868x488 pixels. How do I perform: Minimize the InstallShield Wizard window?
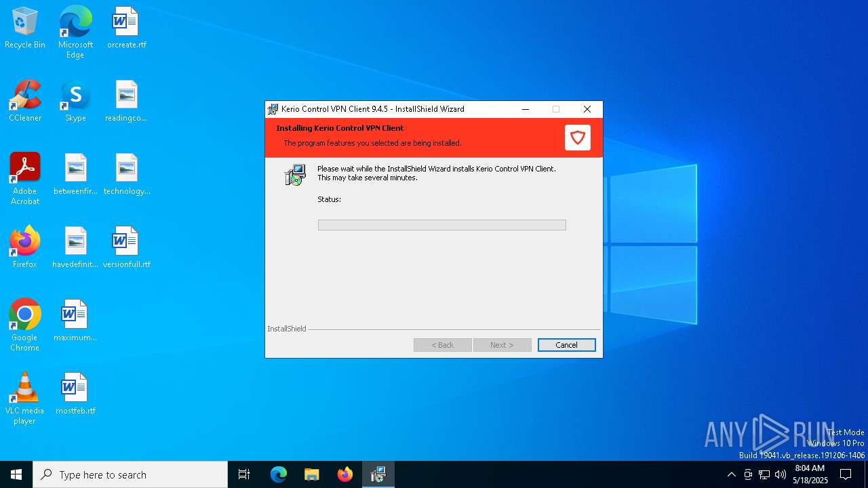coord(526,109)
